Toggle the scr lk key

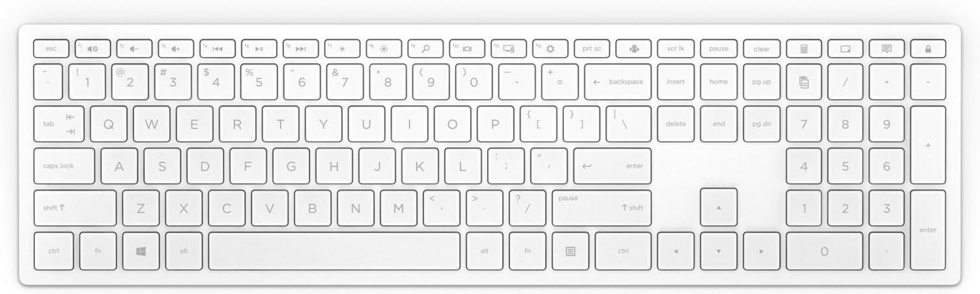click(676, 49)
